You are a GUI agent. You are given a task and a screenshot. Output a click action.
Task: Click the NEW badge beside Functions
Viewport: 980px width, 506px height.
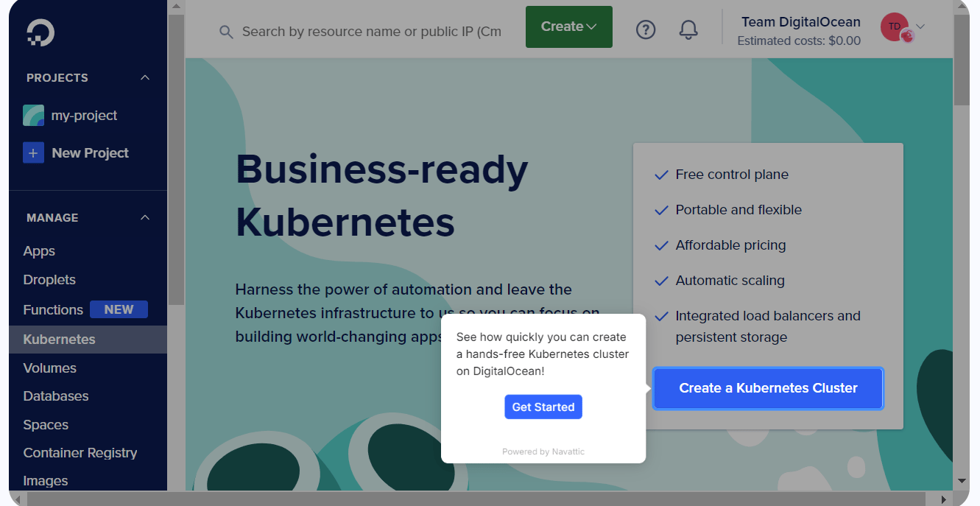click(x=119, y=309)
